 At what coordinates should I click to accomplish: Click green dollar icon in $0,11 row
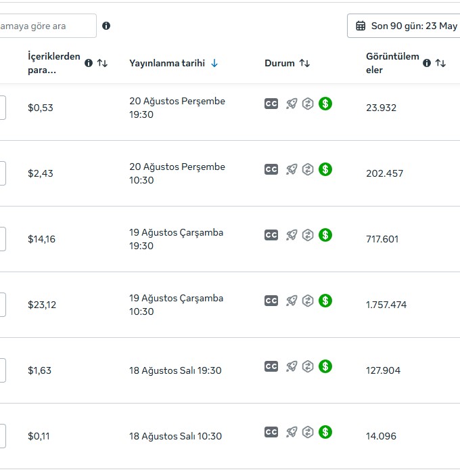pyautogui.click(x=325, y=432)
